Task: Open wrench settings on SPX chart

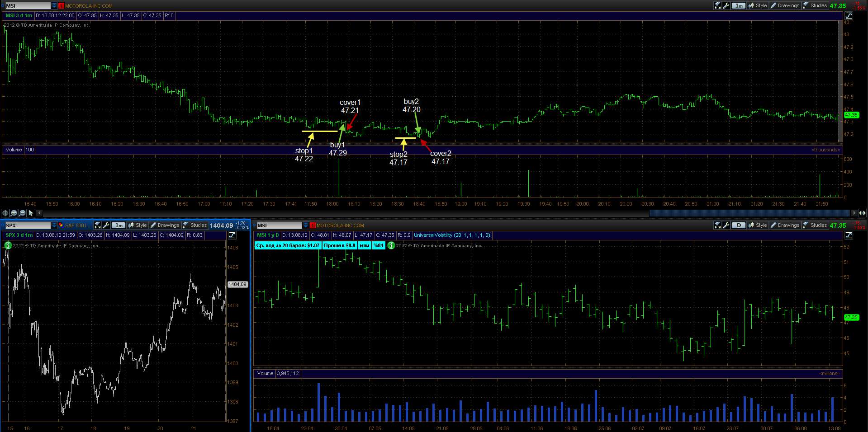Action: (106, 225)
